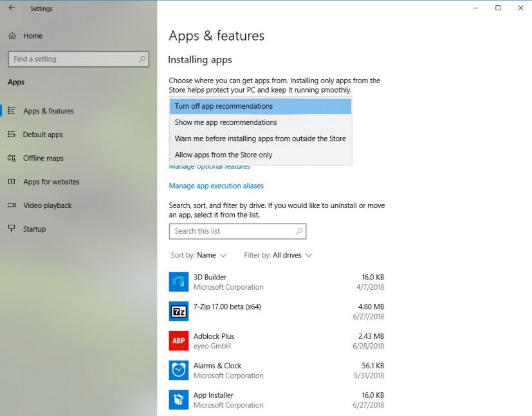The width and height of the screenshot is (532, 416).
Task: Select 'Show me app recommendations'
Action: [226, 122]
